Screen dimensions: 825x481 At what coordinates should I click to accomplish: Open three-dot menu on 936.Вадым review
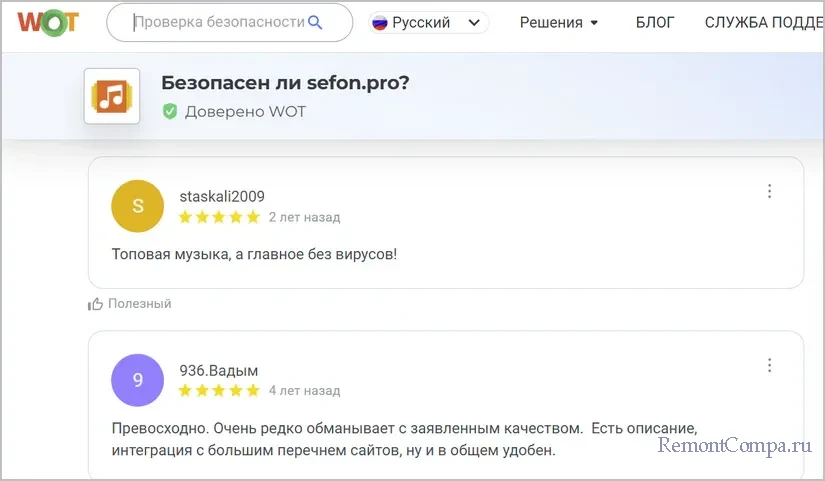coord(769,365)
